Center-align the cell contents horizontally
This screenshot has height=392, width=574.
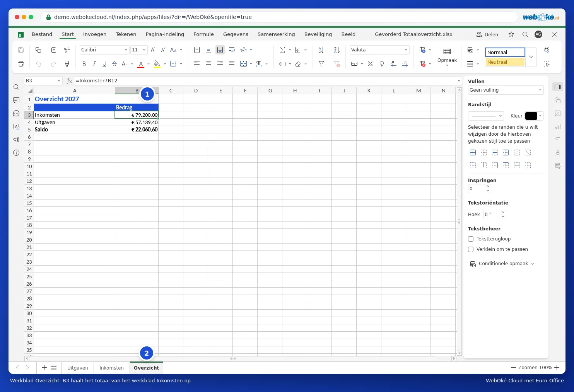(208, 64)
